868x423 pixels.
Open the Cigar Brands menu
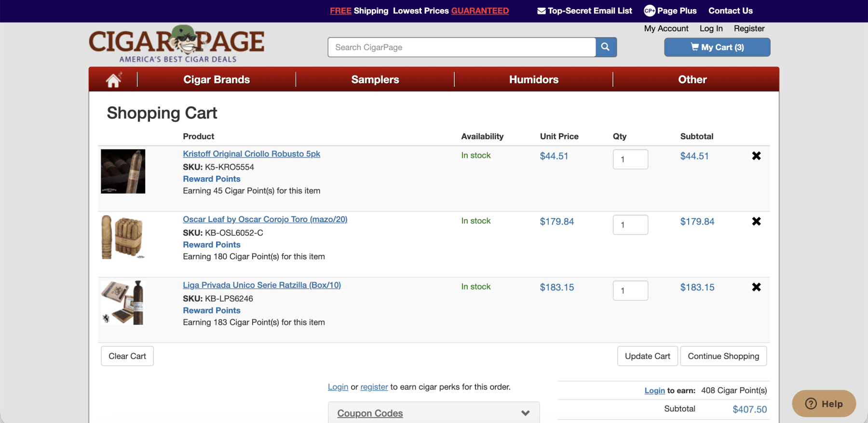(x=217, y=79)
